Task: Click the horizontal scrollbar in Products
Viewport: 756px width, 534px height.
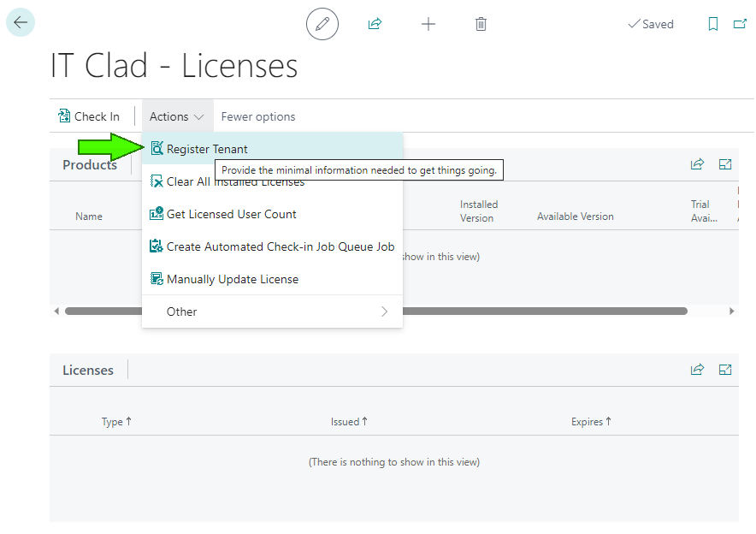Action: [x=376, y=311]
